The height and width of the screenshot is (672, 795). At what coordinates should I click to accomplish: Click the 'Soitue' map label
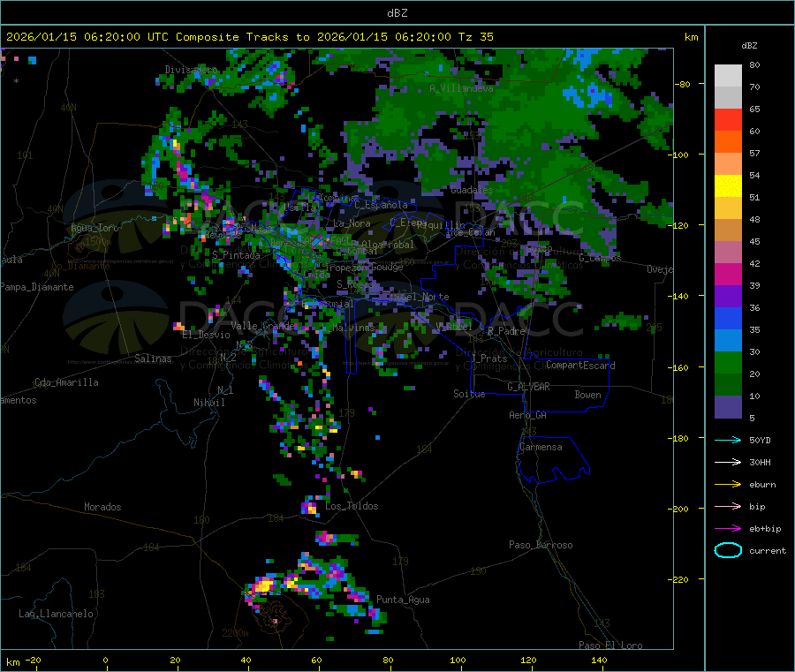(469, 394)
